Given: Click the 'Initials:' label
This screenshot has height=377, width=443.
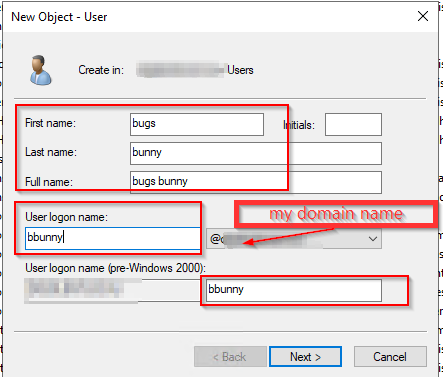Looking at the screenshot, I should (299, 125).
